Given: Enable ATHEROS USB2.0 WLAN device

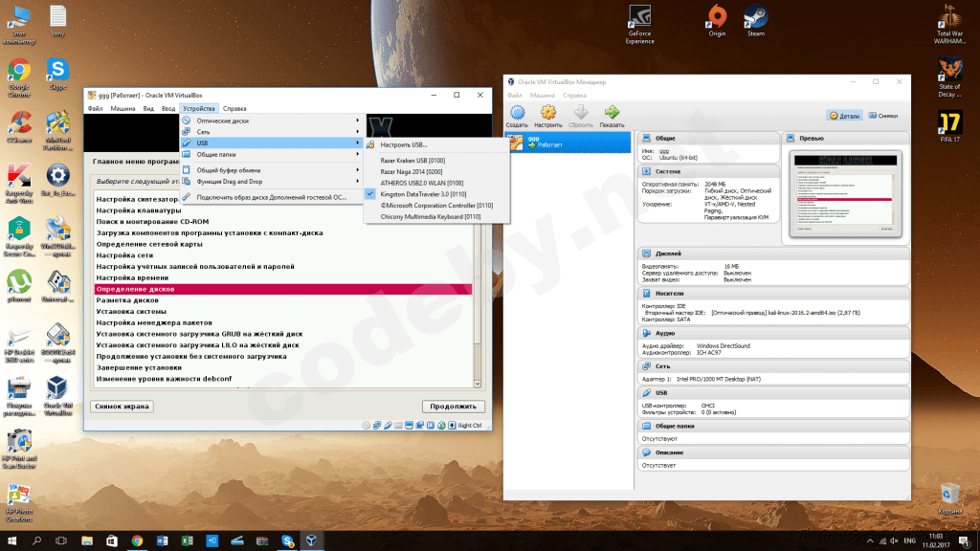Looking at the screenshot, I should (421, 182).
